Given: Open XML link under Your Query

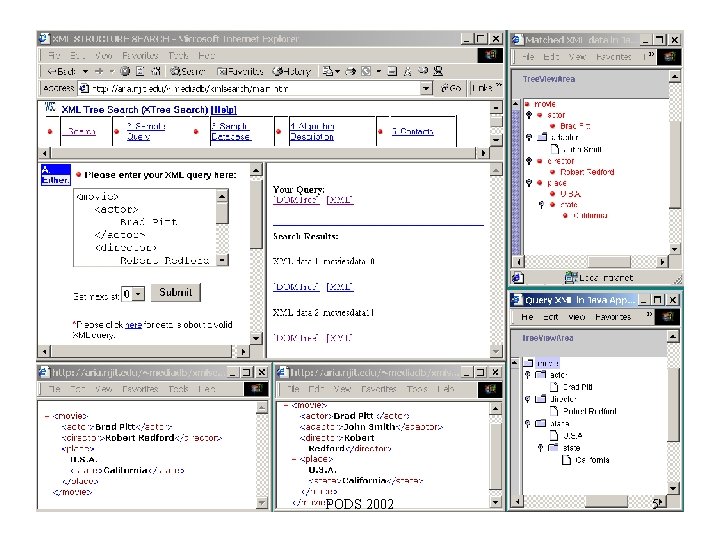Looking at the screenshot, I should point(340,200).
